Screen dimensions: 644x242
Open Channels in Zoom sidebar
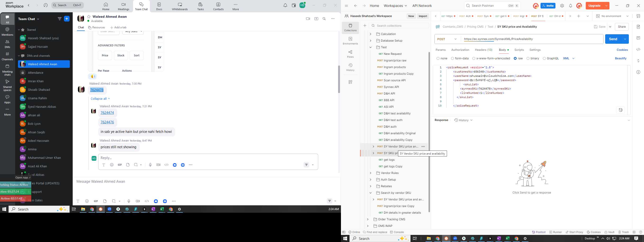8,56
